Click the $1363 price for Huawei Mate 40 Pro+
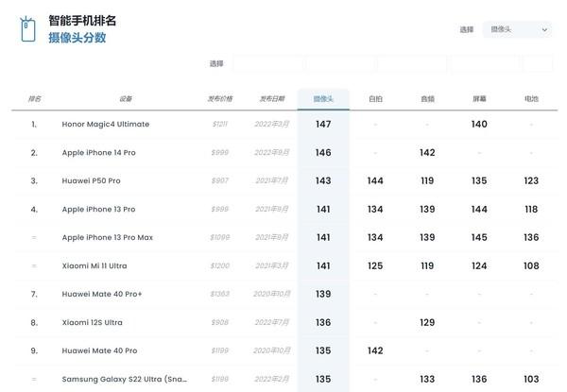Viewport: 567px width, 392px height. [x=220, y=294]
